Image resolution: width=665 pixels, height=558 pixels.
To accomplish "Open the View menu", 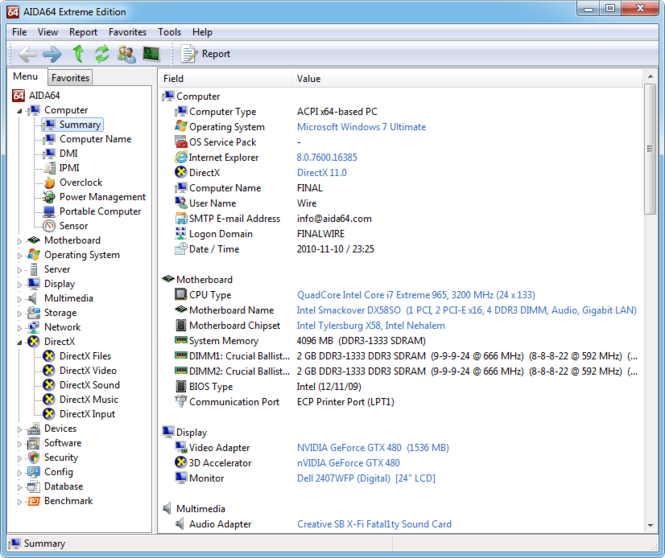I will pyautogui.click(x=48, y=32).
